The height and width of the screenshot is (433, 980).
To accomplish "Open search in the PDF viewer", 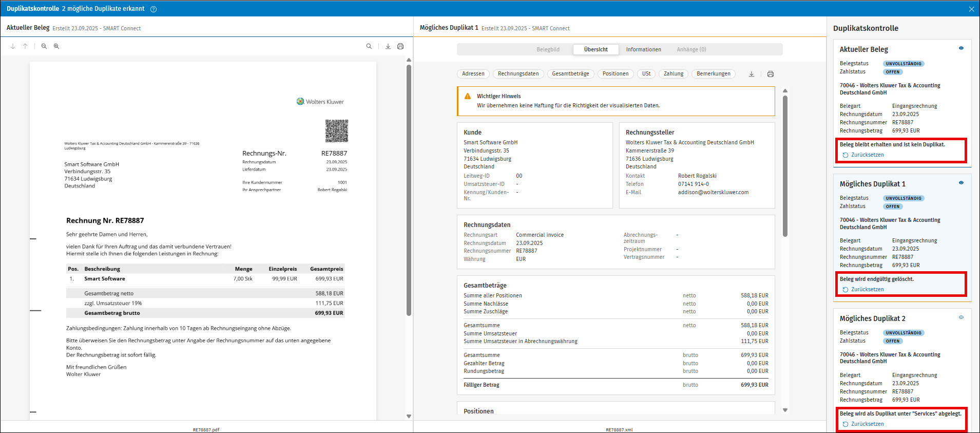I will pyautogui.click(x=369, y=46).
